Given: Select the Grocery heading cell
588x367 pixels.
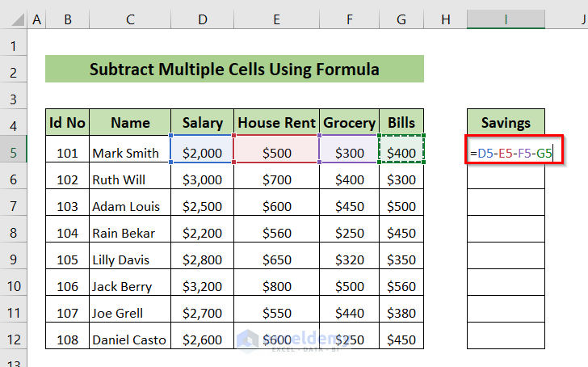Looking at the screenshot, I should pos(349,123).
